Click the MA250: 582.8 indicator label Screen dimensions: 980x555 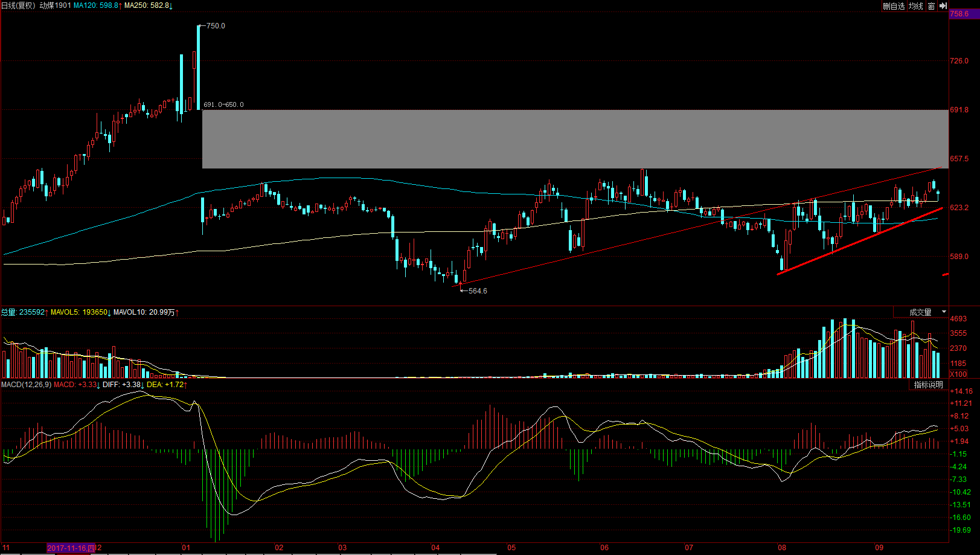[x=148, y=5]
